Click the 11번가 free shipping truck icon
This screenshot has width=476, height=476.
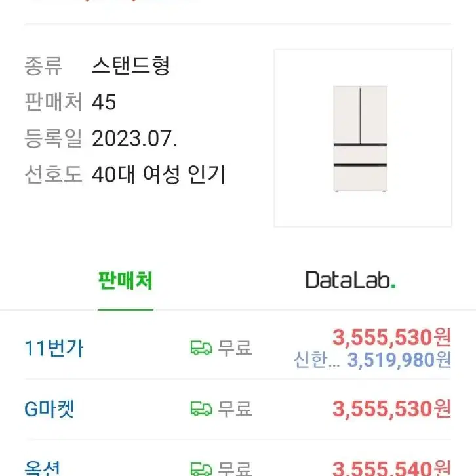[201, 348]
